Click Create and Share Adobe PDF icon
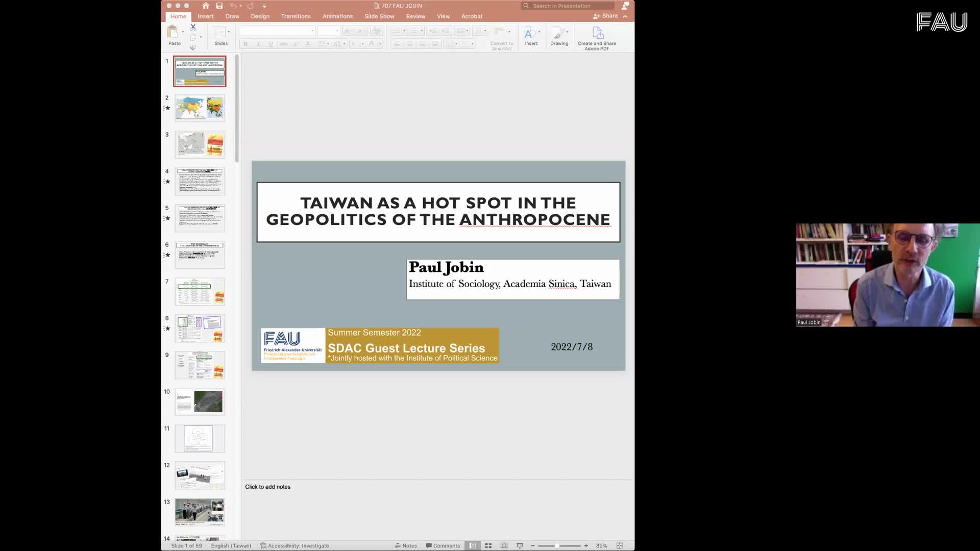This screenshot has height=551, width=980. click(597, 33)
